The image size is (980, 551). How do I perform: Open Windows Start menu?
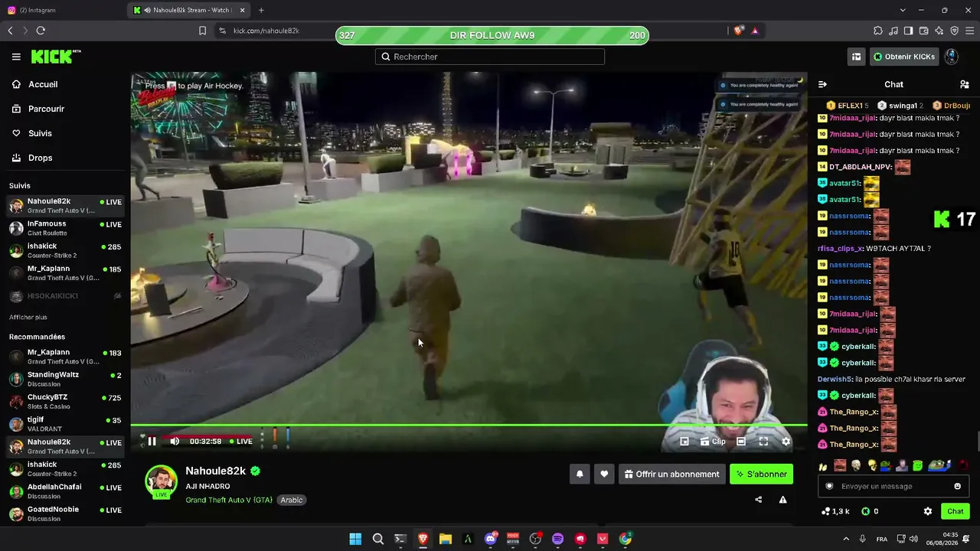(355, 539)
